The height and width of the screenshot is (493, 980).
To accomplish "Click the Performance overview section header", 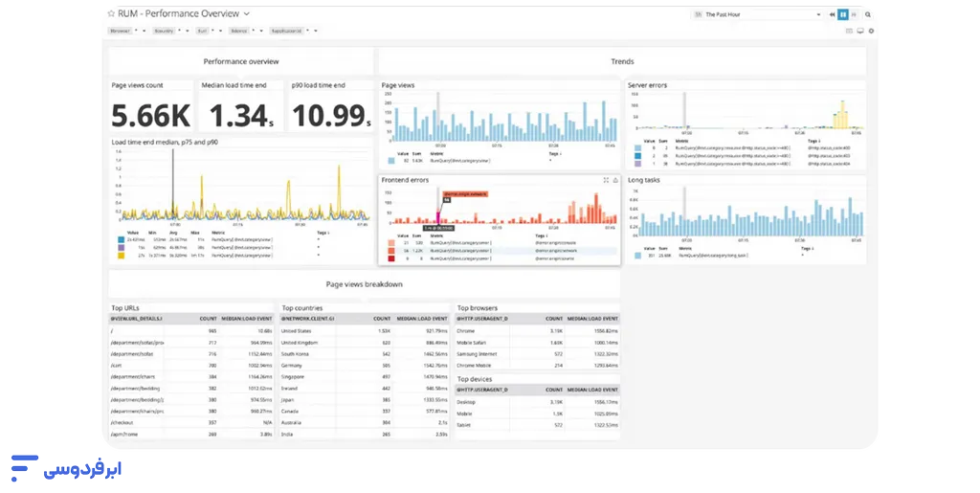I will click(x=240, y=61).
